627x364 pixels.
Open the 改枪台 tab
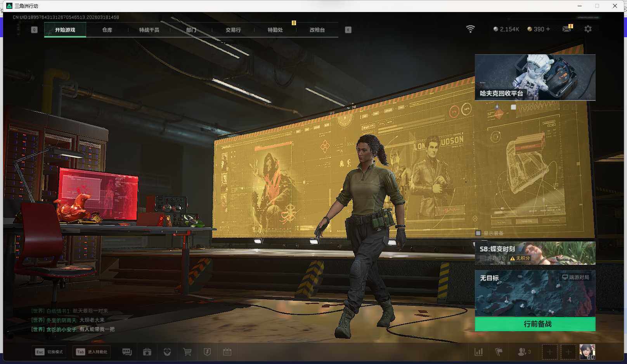317,30
